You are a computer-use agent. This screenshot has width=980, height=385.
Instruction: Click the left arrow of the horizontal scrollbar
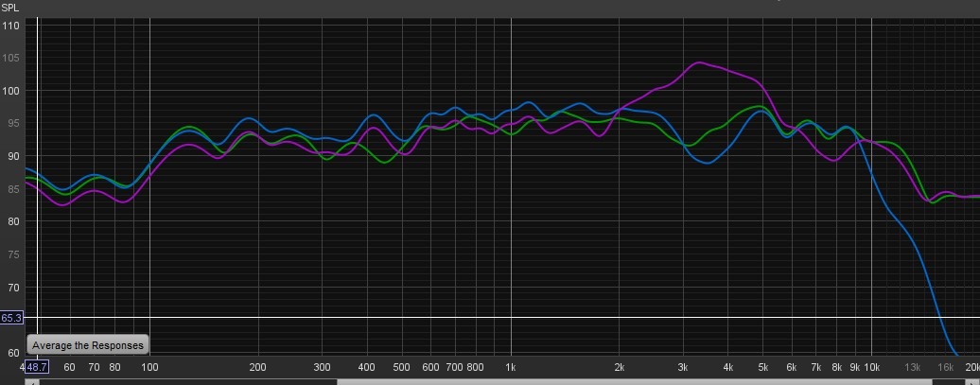pyautogui.click(x=31, y=382)
